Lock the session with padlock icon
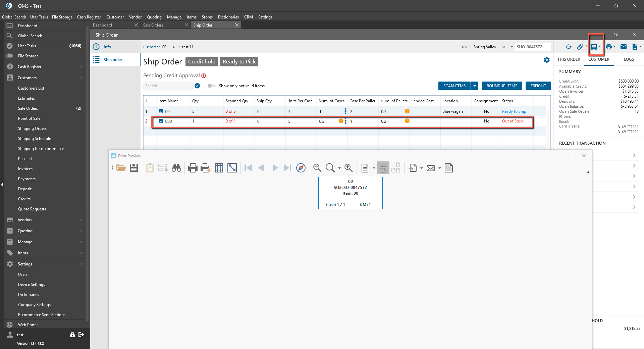Viewport: 644px width, 349px height. (72, 335)
